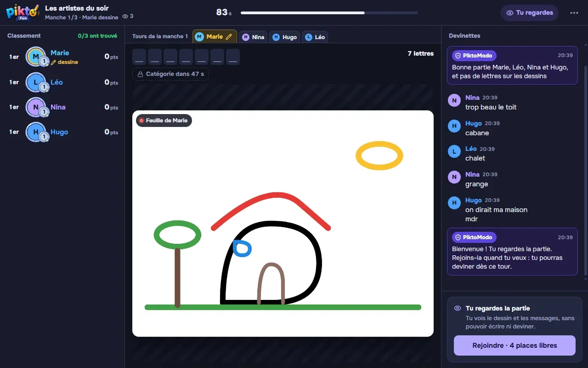This screenshot has height=368, width=588.
Task: Click Marie's avatar in the ranking
Action: coord(35,57)
